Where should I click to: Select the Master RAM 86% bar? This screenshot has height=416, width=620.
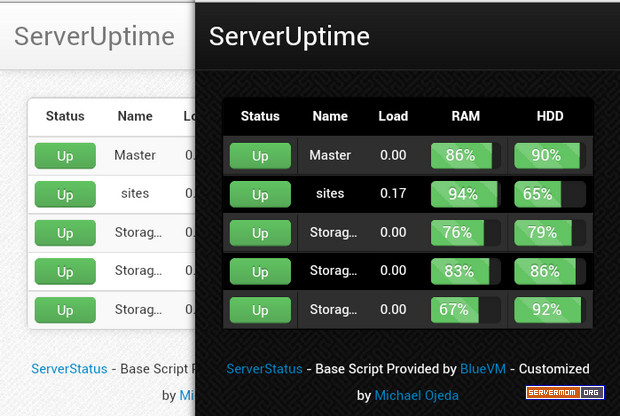tap(465, 156)
